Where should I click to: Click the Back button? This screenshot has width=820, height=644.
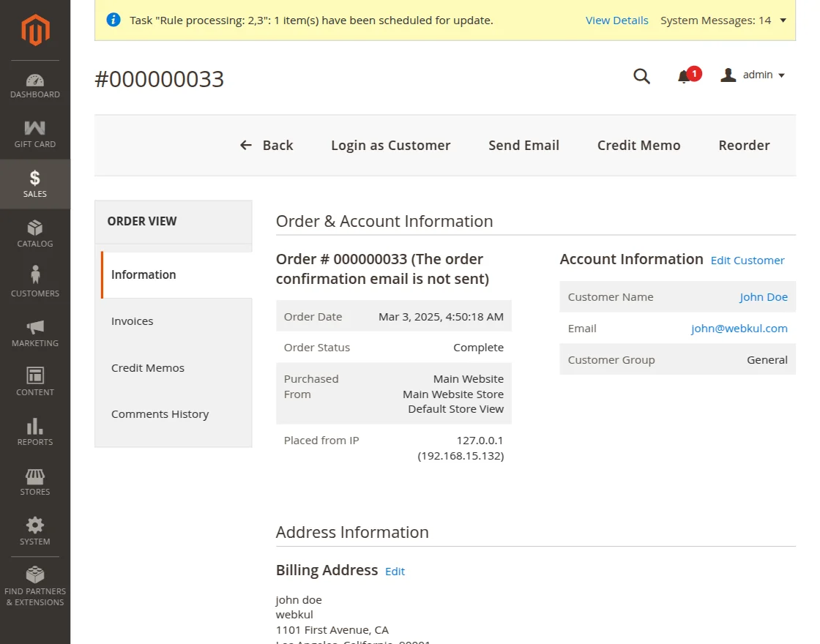(267, 146)
